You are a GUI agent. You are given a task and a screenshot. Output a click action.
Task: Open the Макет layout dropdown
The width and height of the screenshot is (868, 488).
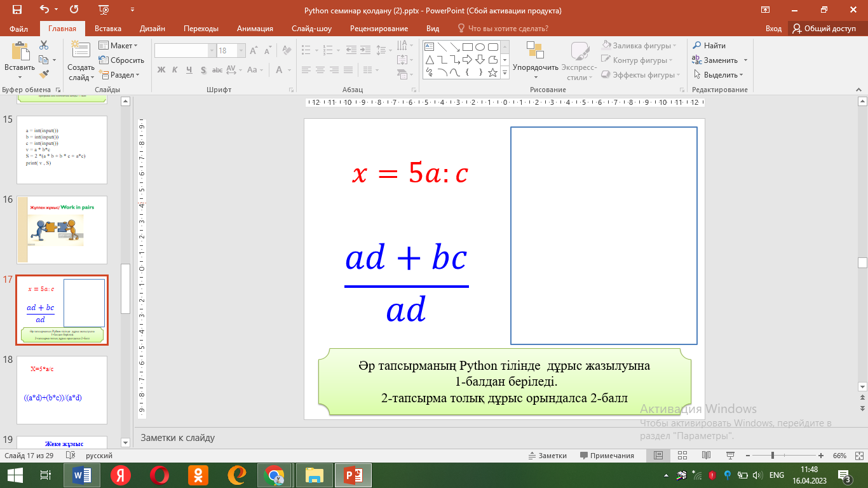[x=118, y=46]
